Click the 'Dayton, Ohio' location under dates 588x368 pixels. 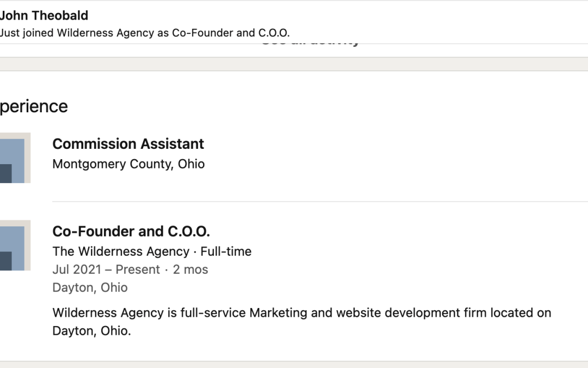(90, 287)
